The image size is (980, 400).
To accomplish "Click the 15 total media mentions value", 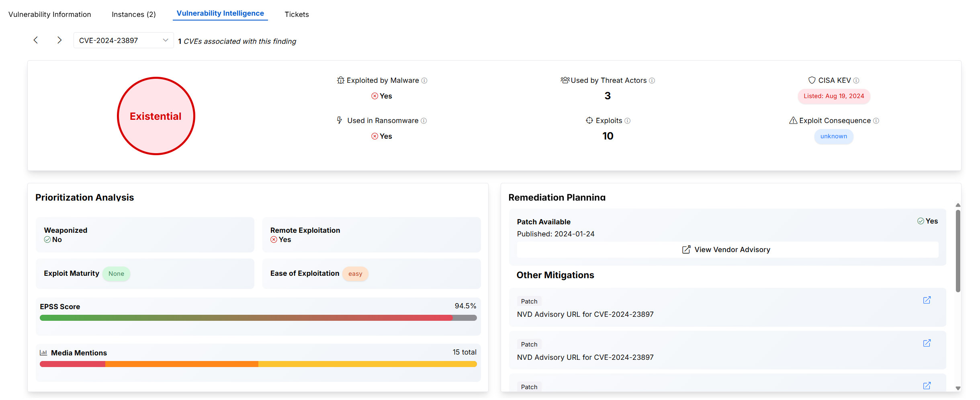I will coord(464,352).
